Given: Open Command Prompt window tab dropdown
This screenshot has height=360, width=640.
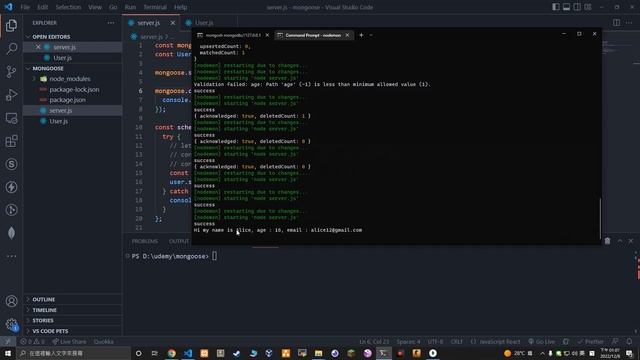Looking at the screenshot, I should pos(371,35).
